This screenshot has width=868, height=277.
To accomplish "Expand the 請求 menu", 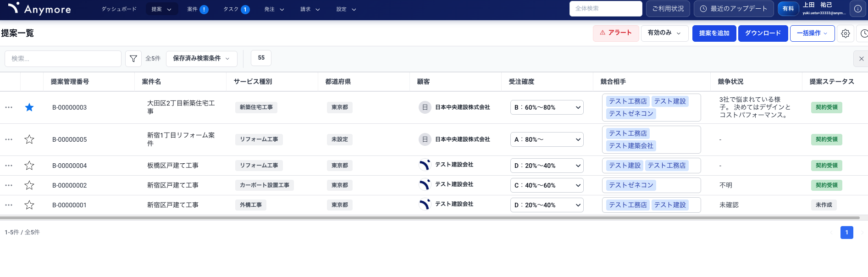I will (310, 9).
